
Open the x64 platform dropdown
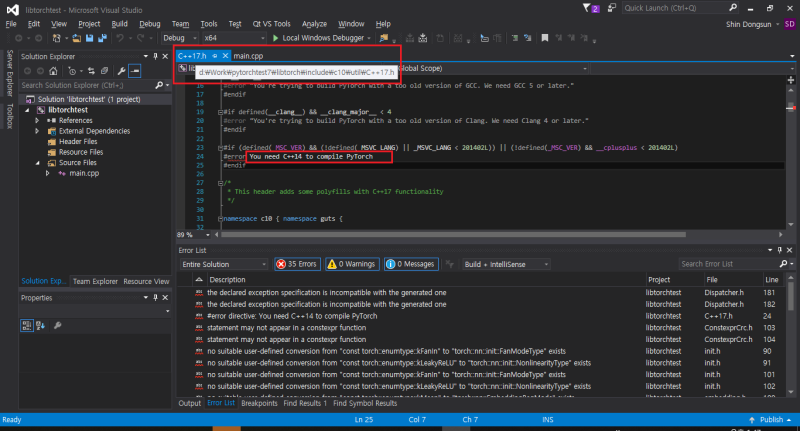coord(234,38)
